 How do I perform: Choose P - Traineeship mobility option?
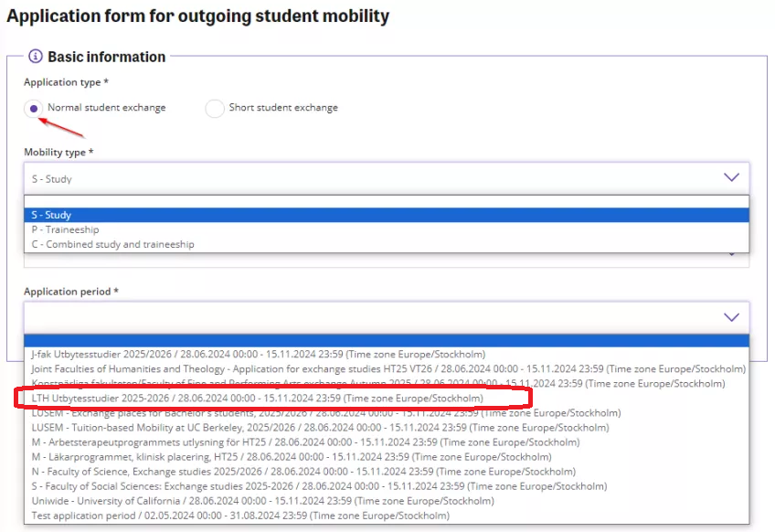tap(65, 229)
